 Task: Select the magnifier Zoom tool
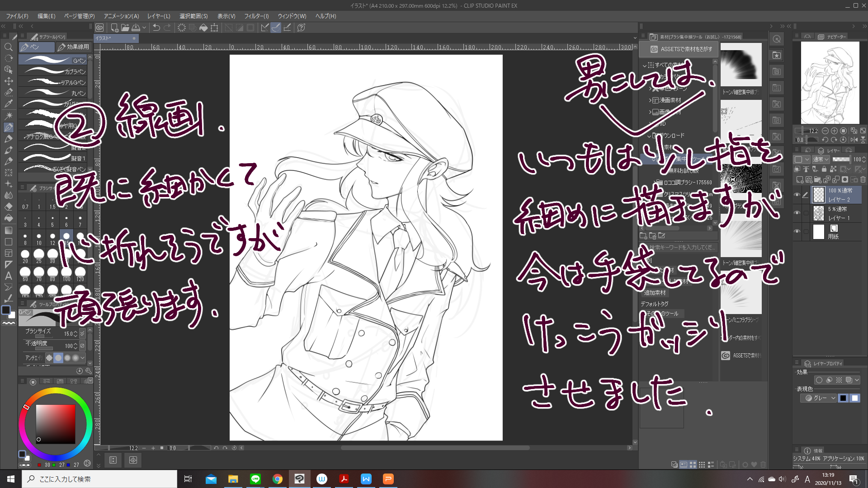tap(8, 47)
